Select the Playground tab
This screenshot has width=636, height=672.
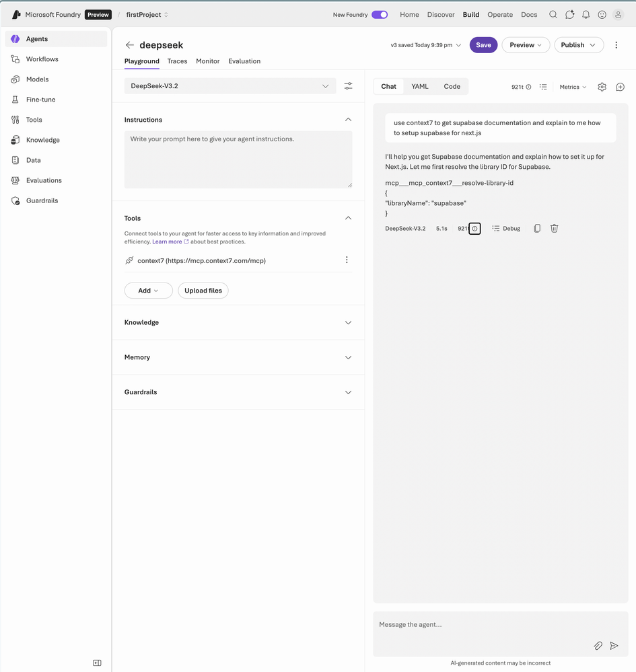coord(141,61)
